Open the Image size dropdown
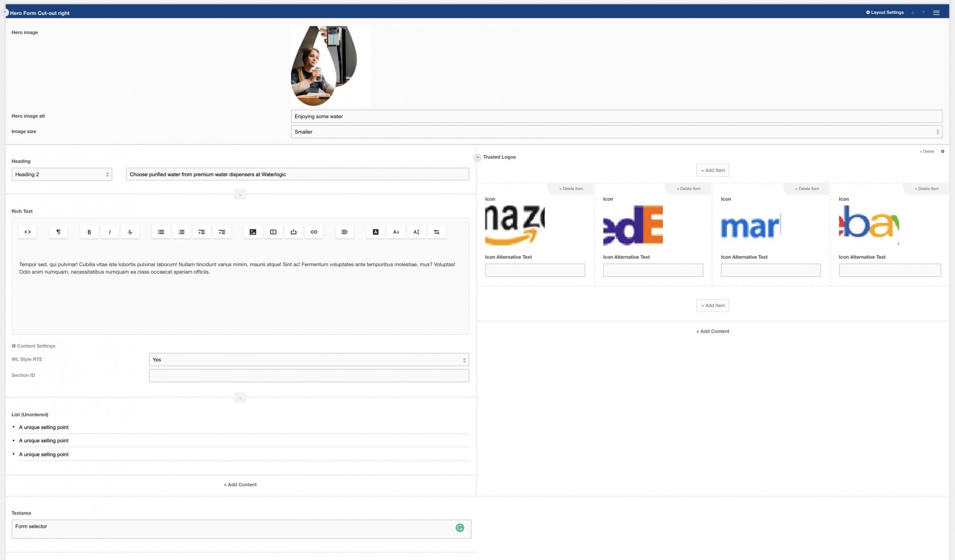 click(x=617, y=132)
